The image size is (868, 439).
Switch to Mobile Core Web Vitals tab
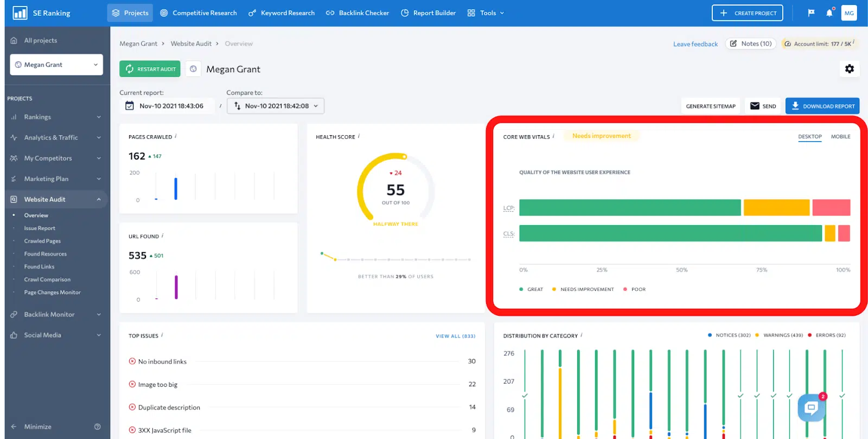point(840,137)
